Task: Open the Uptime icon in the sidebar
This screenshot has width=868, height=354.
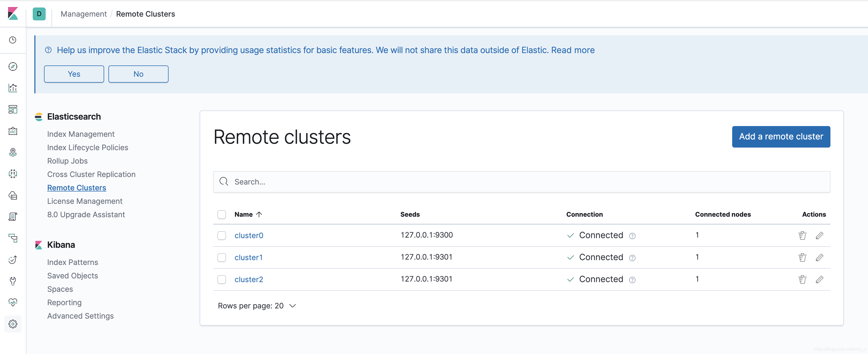Action: (13, 260)
